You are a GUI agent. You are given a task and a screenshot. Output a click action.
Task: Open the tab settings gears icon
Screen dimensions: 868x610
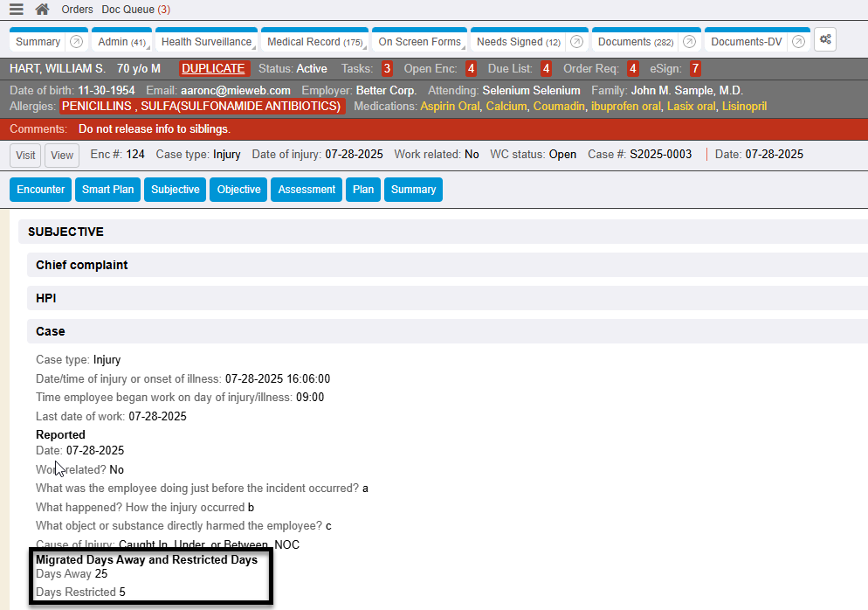pyautogui.click(x=825, y=40)
